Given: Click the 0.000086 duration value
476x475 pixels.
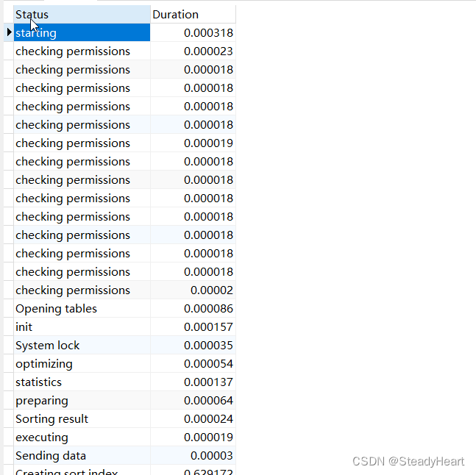Looking at the screenshot, I should pos(208,308).
